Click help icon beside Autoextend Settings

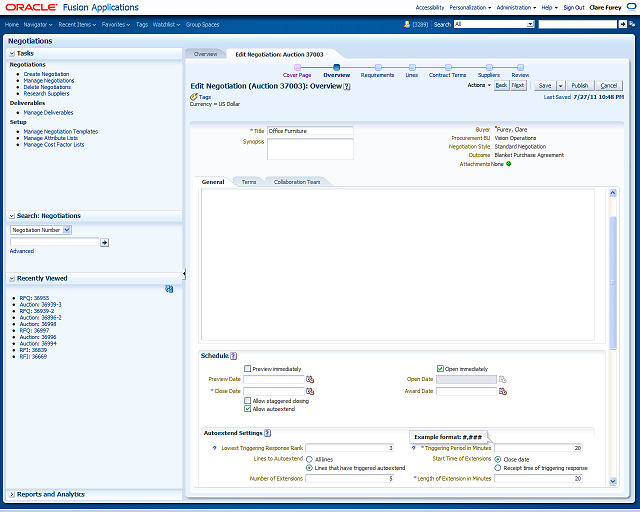tap(267, 433)
